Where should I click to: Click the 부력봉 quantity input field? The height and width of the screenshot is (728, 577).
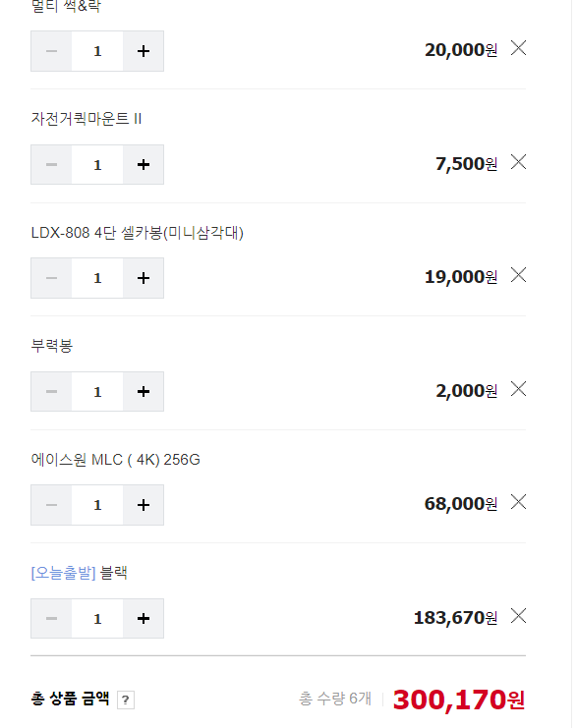point(97,391)
